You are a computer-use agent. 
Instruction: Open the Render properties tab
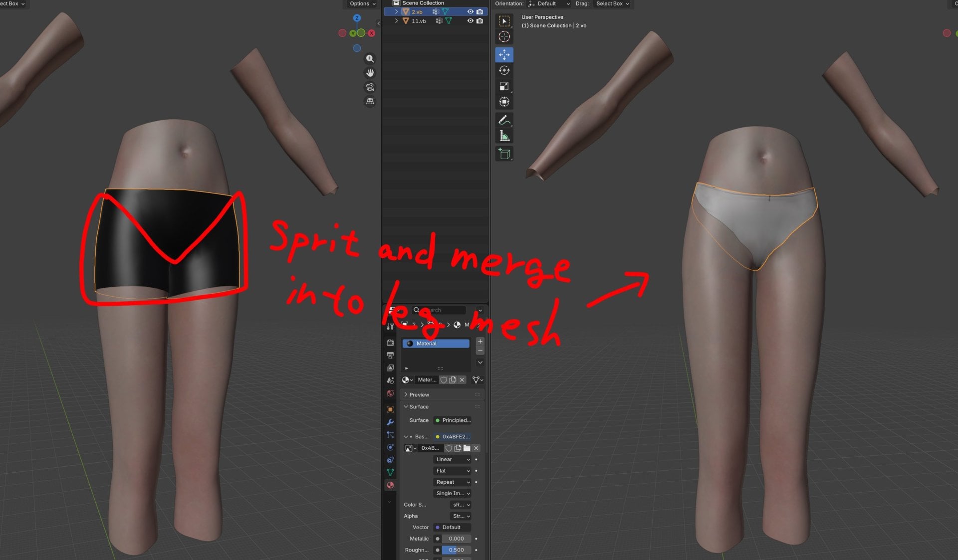(390, 343)
